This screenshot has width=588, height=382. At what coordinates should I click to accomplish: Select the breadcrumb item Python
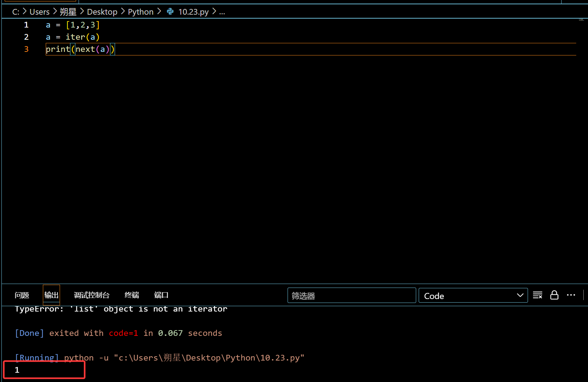pos(140,11)
